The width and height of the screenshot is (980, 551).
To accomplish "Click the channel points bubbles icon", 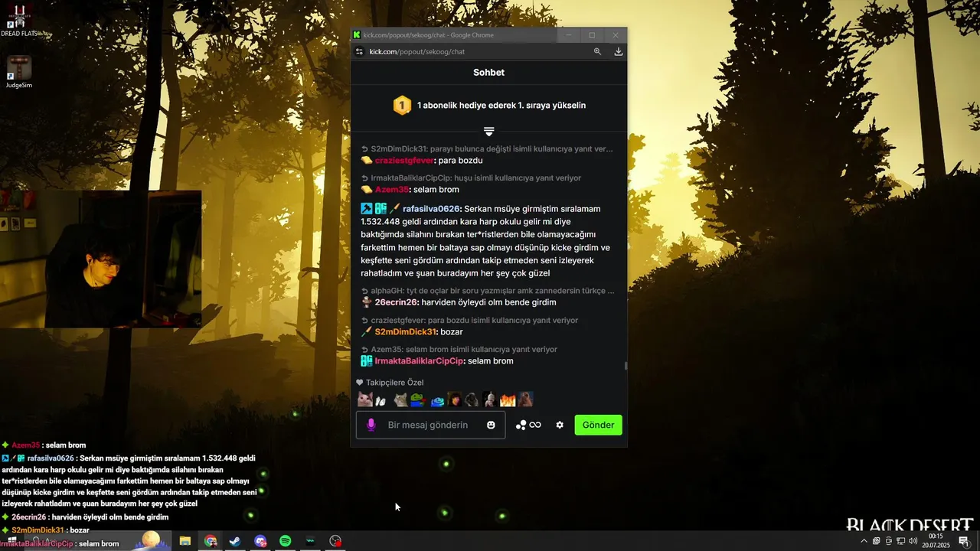I will click(x=521, y=425).
